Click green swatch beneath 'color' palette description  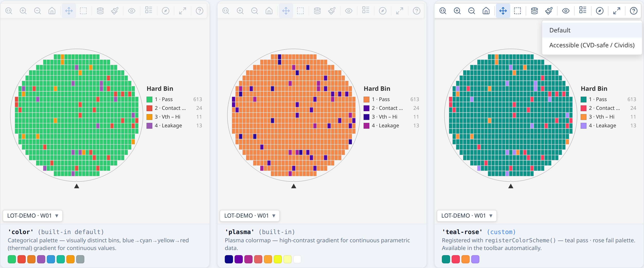pos(12,259)
